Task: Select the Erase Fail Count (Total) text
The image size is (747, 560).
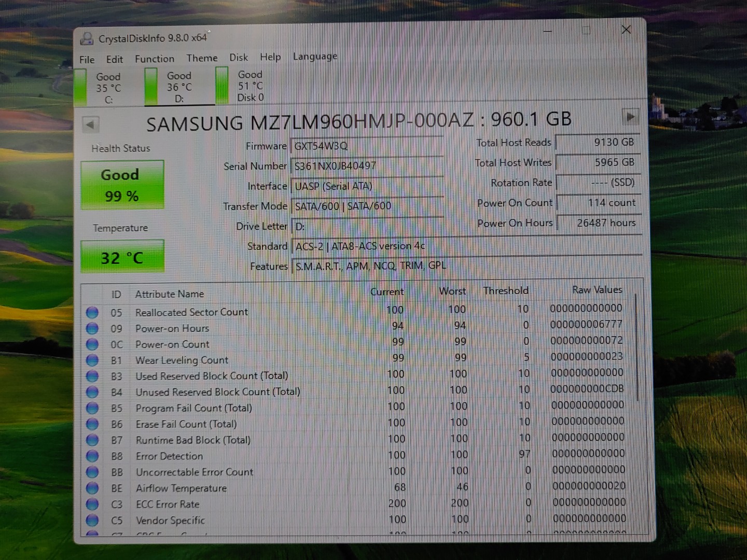Action: 186,424
